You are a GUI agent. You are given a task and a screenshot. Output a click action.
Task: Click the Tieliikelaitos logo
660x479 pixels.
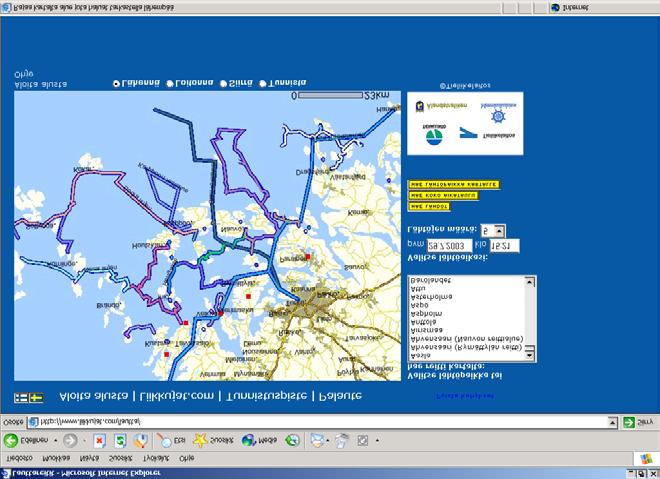487,133
